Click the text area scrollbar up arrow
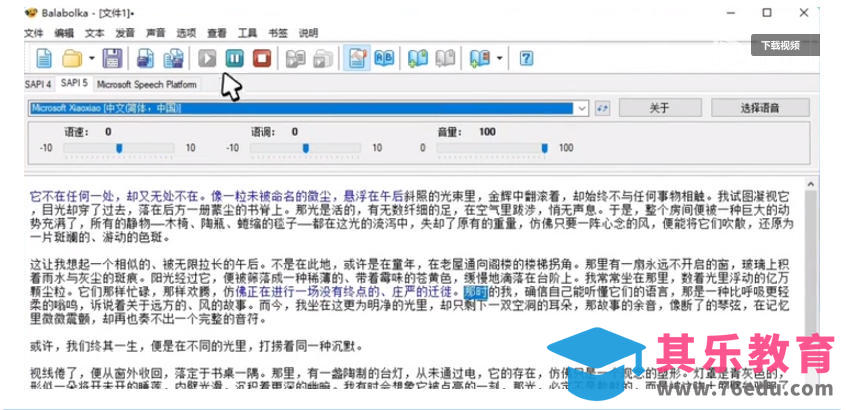This screenshot has width=846, height=410. (x=810, y=184)
